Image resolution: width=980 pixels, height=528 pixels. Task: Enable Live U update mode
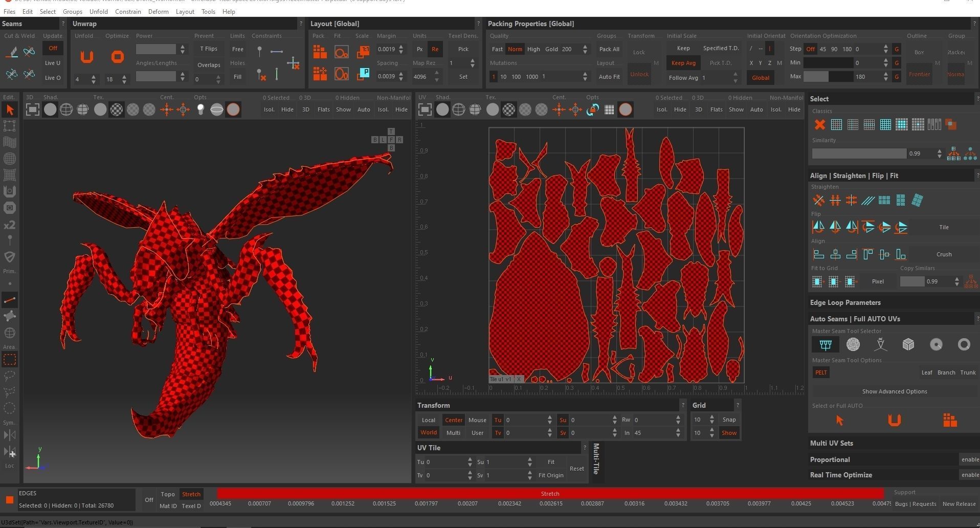53,63
